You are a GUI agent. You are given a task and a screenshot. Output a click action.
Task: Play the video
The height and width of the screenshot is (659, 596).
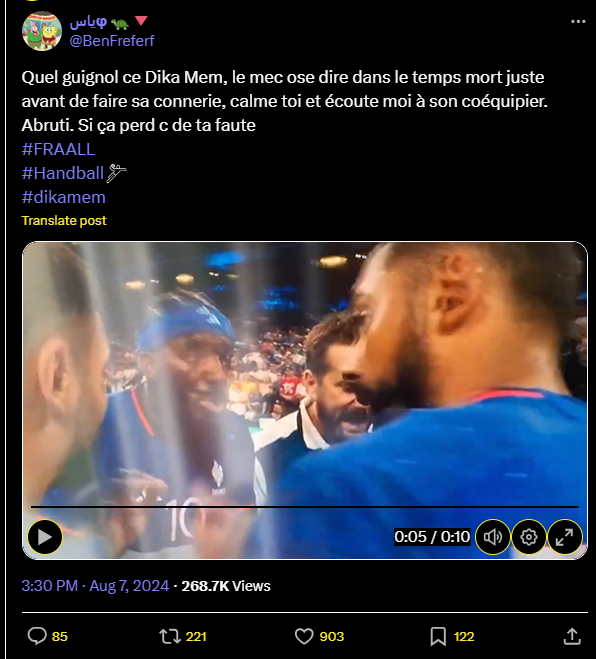tap(45, 537)
